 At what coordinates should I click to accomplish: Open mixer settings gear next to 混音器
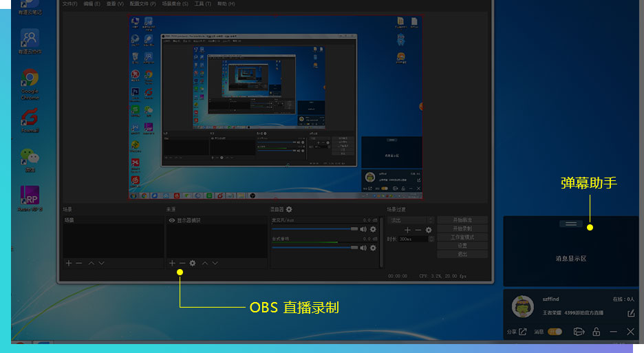coord(289,209)
